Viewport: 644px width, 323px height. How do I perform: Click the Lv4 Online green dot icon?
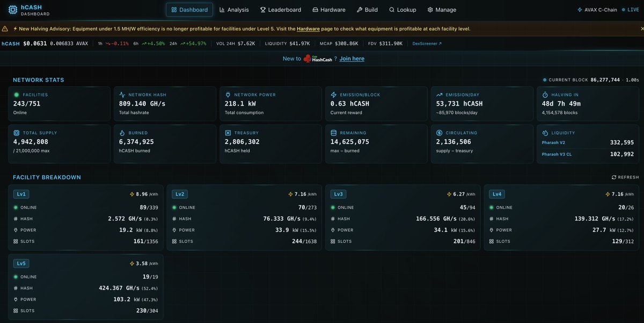pyautogui.click(x=492, y=207)
